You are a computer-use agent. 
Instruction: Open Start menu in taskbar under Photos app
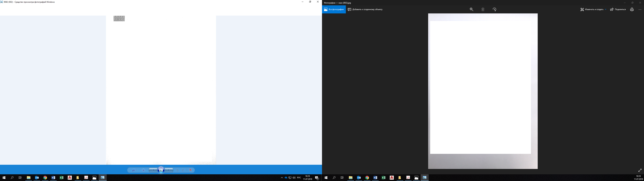pyautogui.click(x=326, y=178)
